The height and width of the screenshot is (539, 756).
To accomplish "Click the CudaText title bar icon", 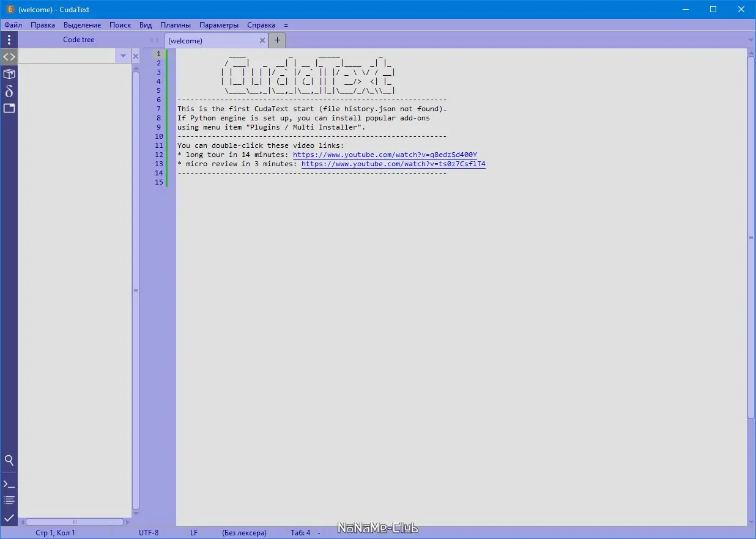I will tap(10, 9).
